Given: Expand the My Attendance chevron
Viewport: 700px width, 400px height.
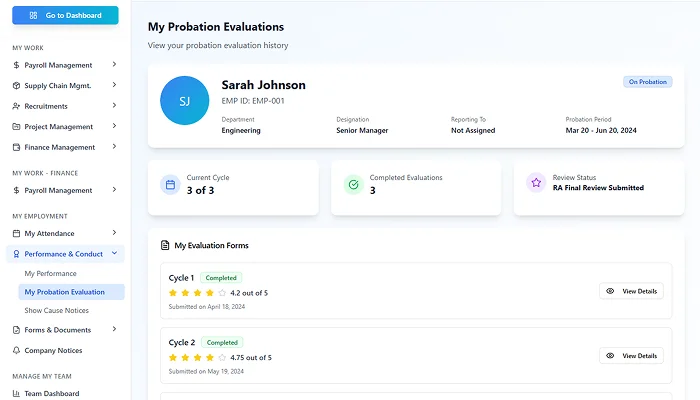Looking at the screenshot, I should 114,233.
